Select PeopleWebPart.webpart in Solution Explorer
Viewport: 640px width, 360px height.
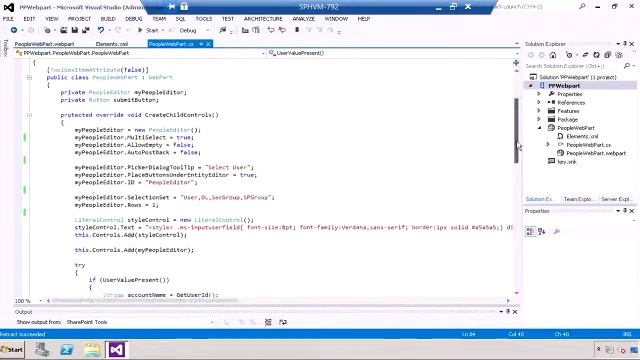pyautogui.click(x=596, y=153)
